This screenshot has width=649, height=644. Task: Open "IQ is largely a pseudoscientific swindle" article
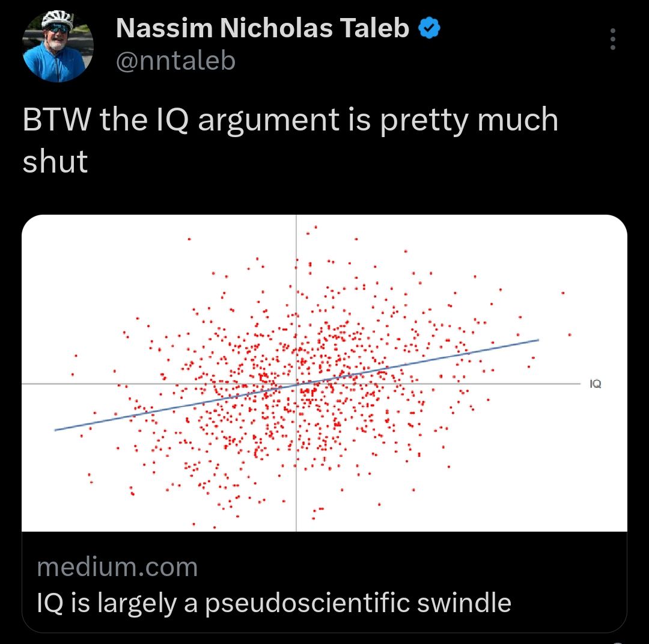coord(273,603)
